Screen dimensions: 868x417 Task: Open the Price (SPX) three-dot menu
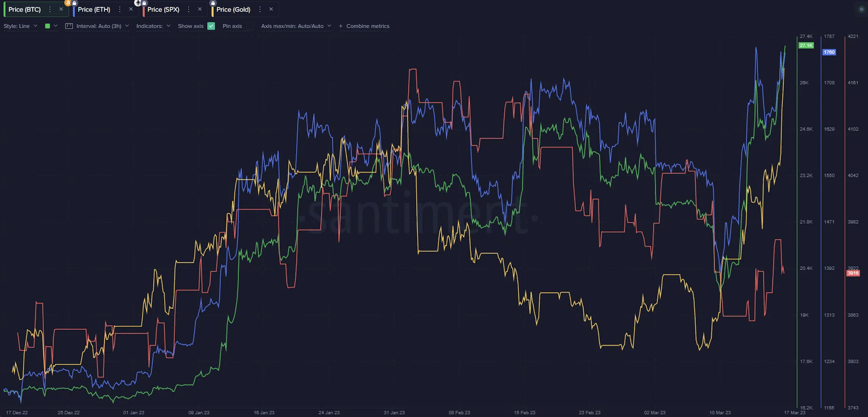click(189, 9)
